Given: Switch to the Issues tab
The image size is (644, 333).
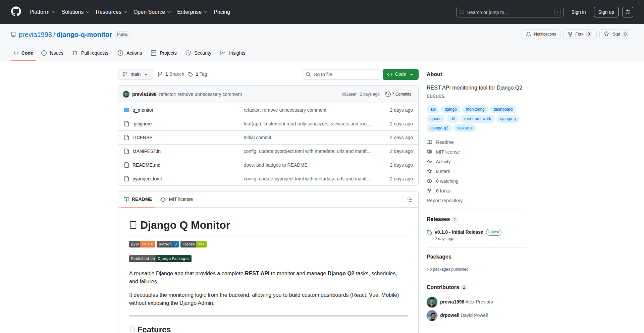Looking at the screenshot, I should click(52, 53).
